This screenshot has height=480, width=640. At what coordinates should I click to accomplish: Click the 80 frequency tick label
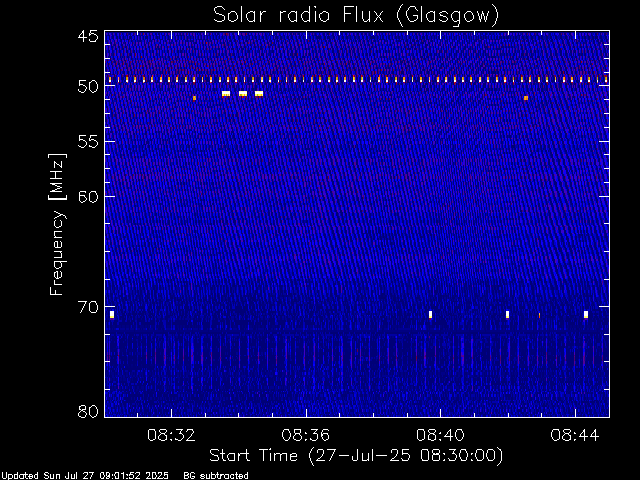pyautogui.click(x=88, y=411)
